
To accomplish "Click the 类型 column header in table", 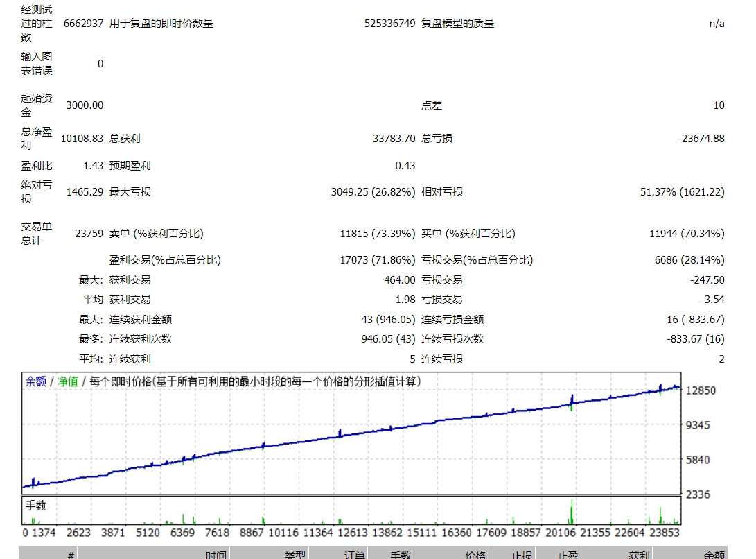I will [295, 555].
